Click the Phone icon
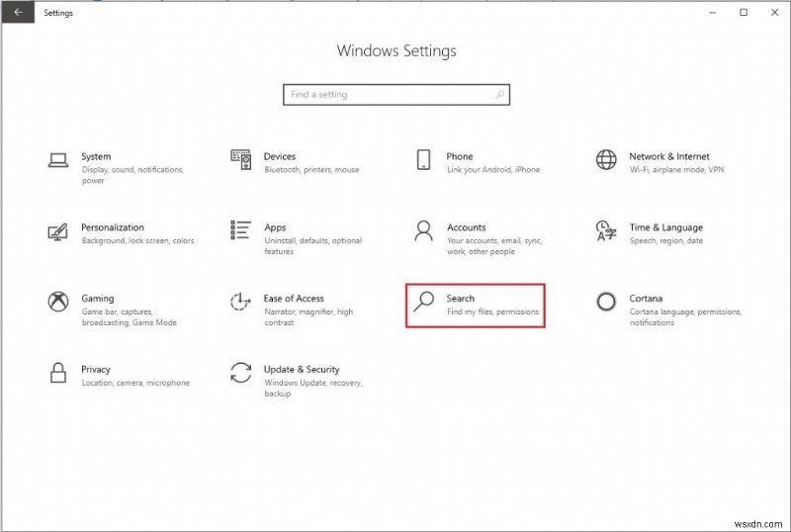791x532 pixels. [424, 159]
